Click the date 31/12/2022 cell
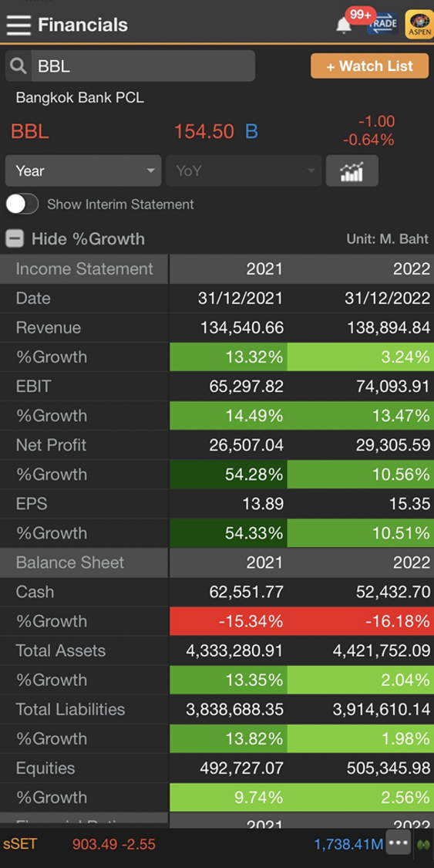434x868 pixels. click(x=388, y=299)
